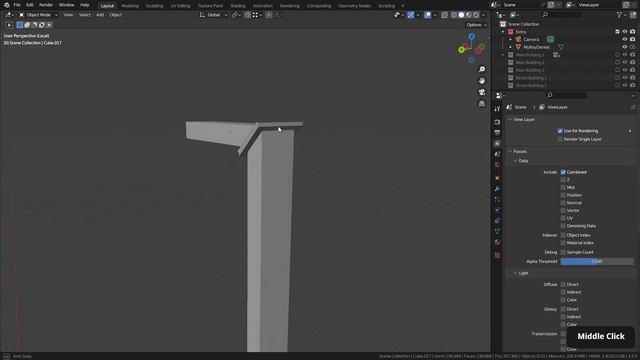640x360 pixels.
Task: Switch to solid viewport shading
Action: pyautogui.click(x=461, y=15)
